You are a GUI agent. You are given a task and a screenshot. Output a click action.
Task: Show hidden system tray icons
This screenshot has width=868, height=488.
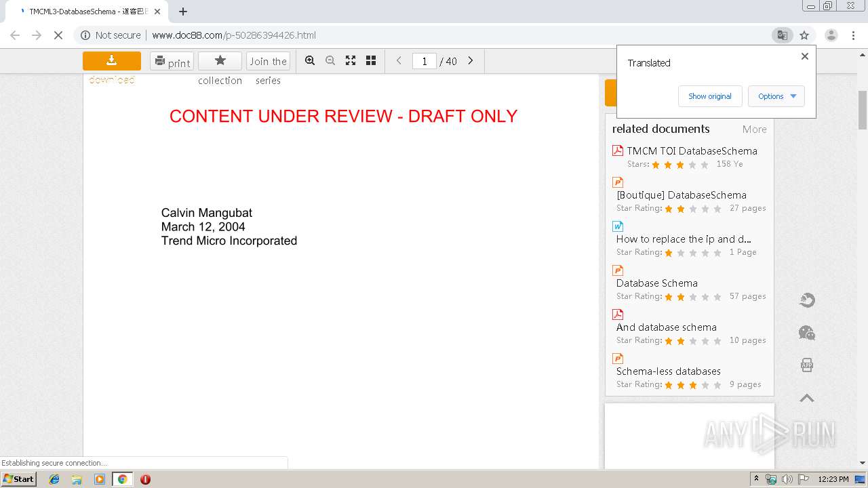click(x=756, y=479)
